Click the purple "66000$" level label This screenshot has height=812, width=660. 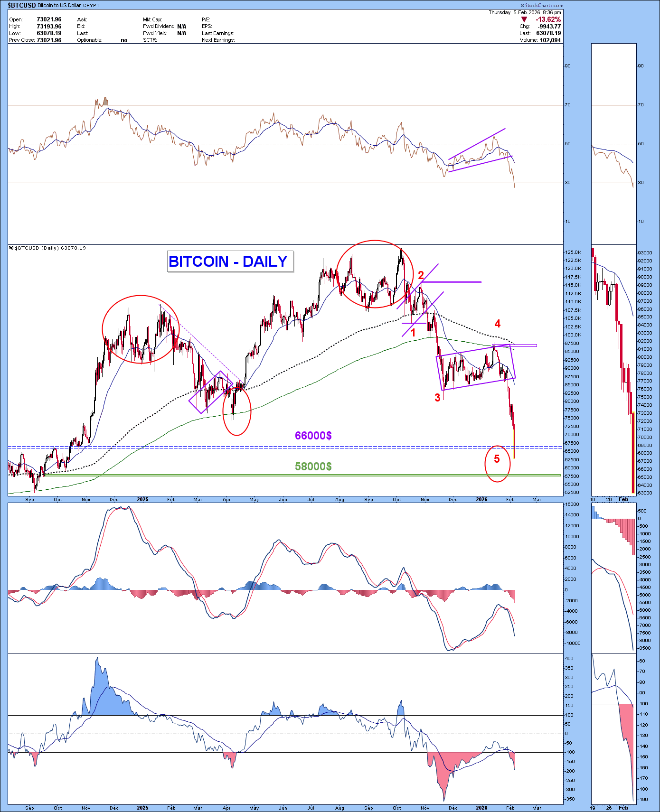(x=313, y=436)
